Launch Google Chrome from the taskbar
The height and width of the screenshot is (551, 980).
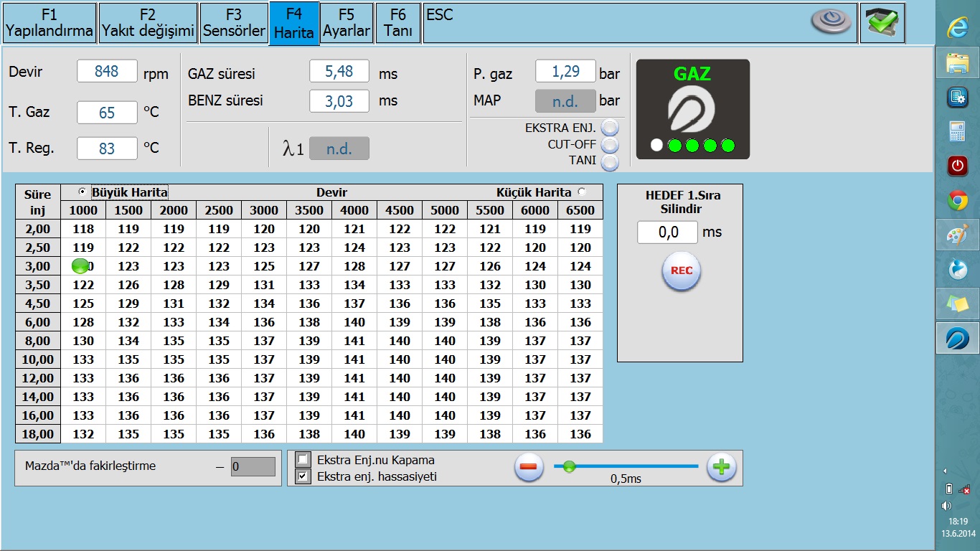[958, 201]
